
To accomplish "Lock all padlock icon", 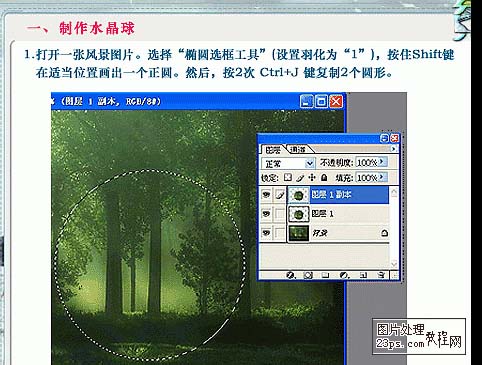I will pos(324,177).
